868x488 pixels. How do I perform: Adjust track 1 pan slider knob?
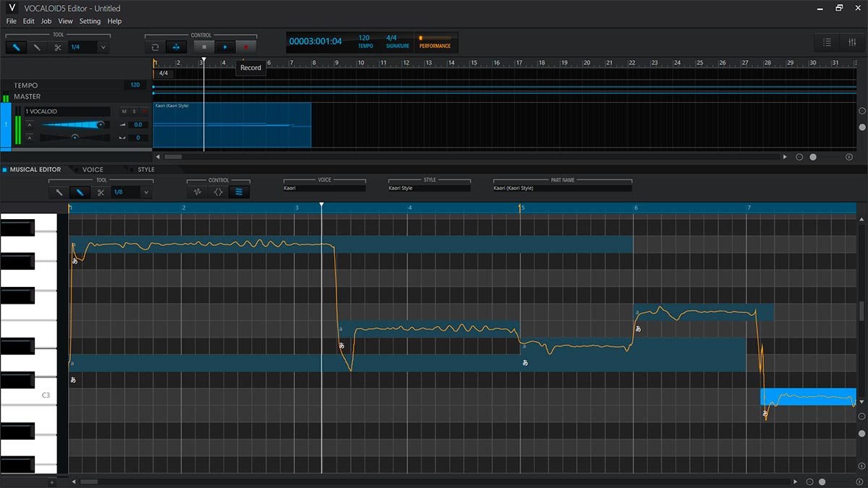point(74,137)
